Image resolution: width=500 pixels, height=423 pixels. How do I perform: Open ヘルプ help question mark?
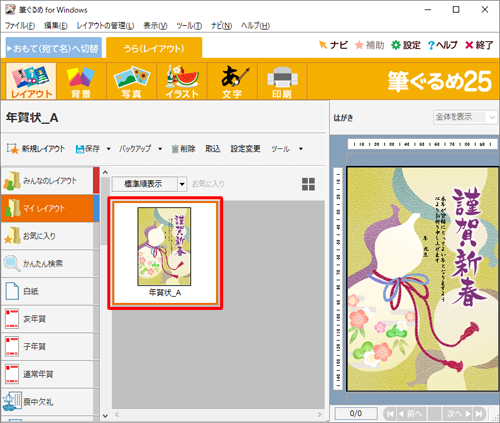click(x=443, y=45)
